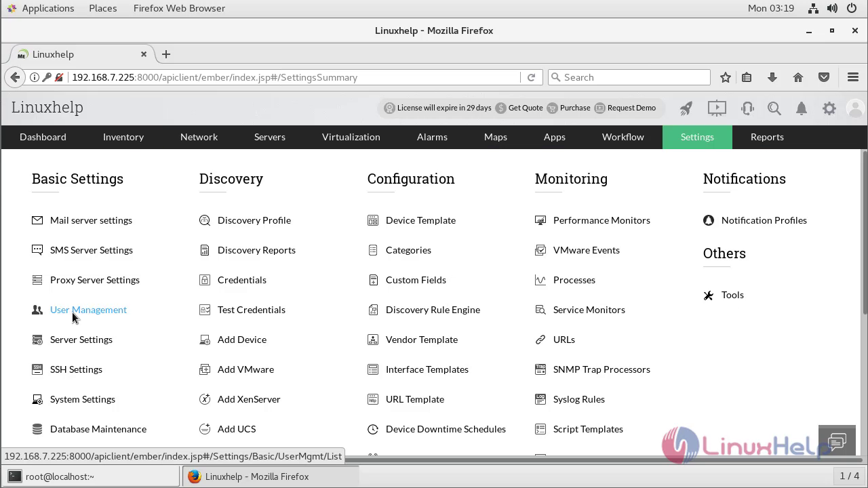Click the Firefox search input field

tap(629, 77)
